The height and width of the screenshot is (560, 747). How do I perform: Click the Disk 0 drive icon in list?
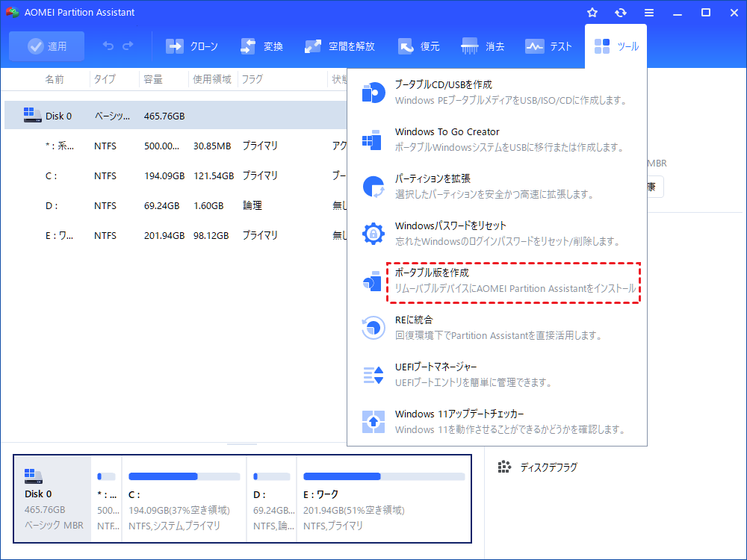(32, 115)
